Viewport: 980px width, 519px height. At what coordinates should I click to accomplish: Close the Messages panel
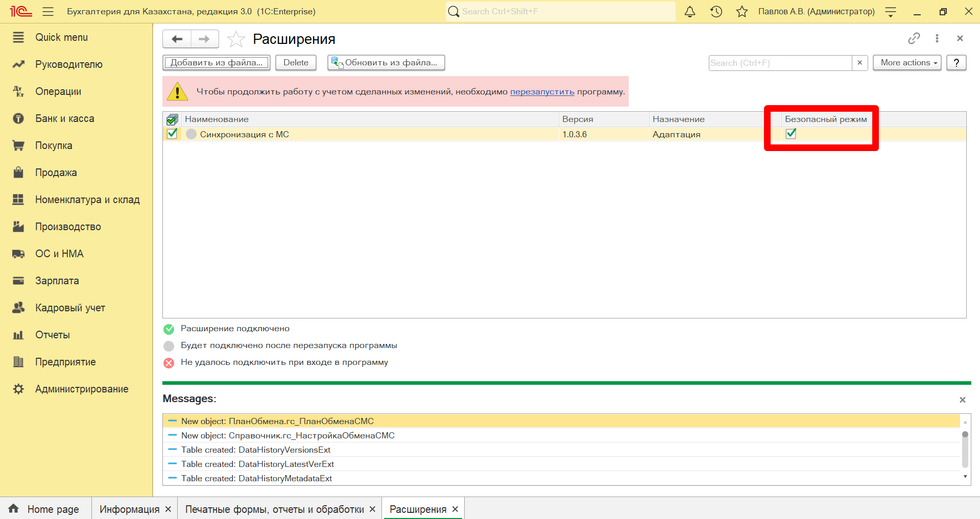coord(963,400)
